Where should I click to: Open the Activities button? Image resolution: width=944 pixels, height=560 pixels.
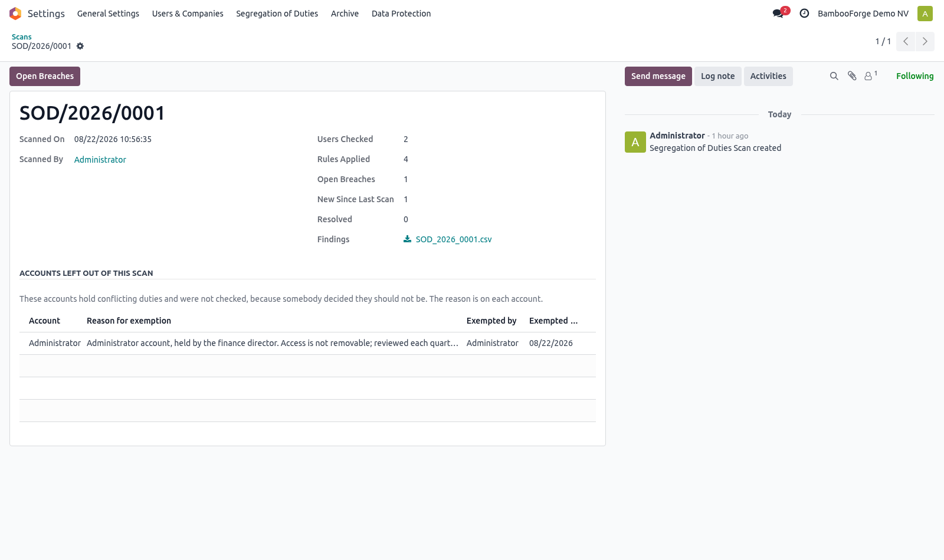coord(768,76)
